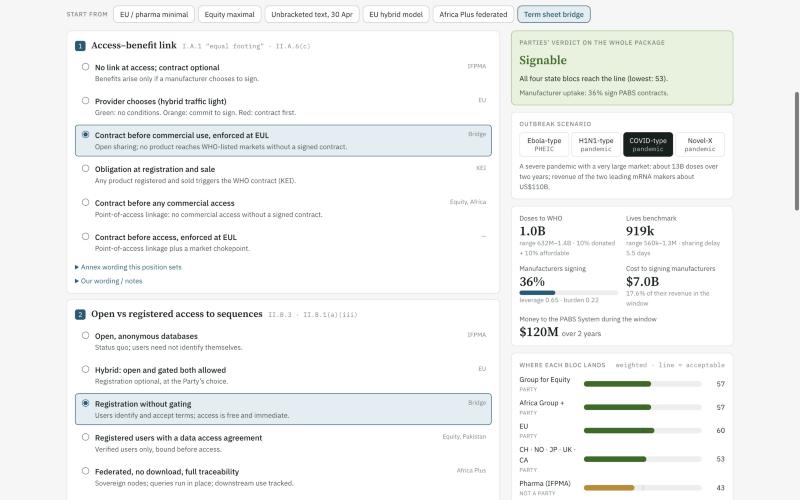Click the '$7.0B' cost value

[x=642, y=282]
